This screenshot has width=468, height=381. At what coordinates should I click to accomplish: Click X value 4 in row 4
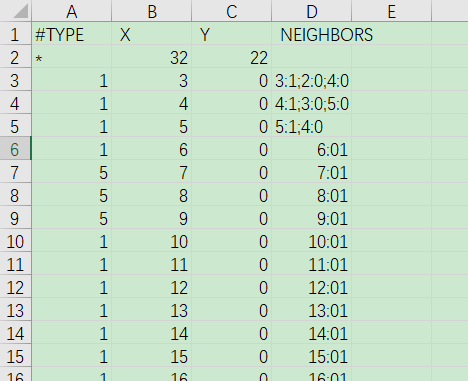click(x=151, y=103)
